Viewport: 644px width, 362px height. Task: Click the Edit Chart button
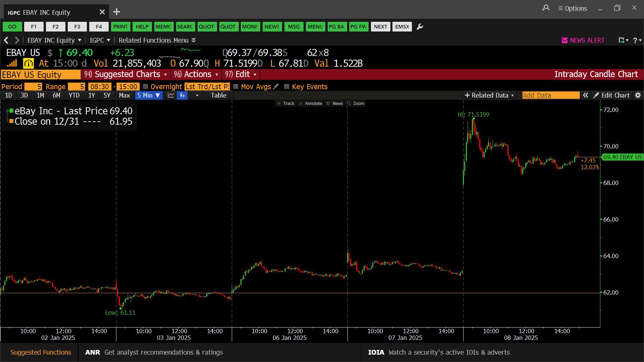pyautogui.click(x=611, y=96)
